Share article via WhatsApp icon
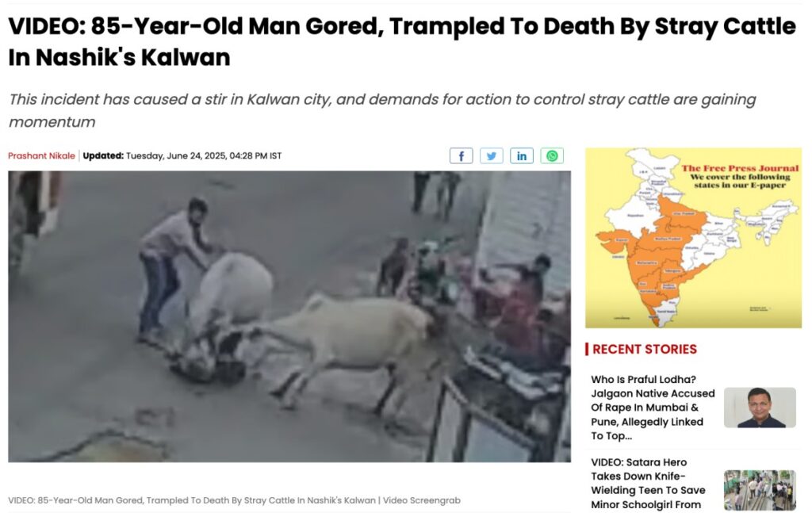 552,156
